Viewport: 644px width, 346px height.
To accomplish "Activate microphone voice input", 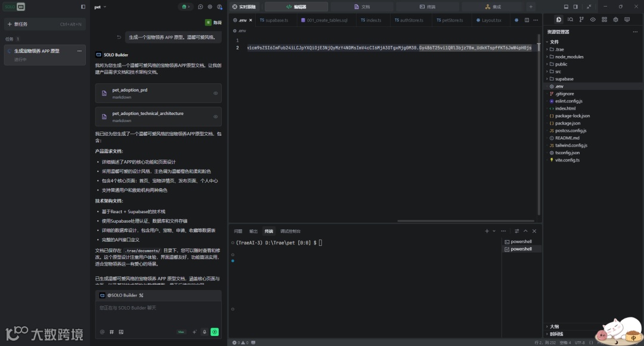I will [x=205, y=332].
